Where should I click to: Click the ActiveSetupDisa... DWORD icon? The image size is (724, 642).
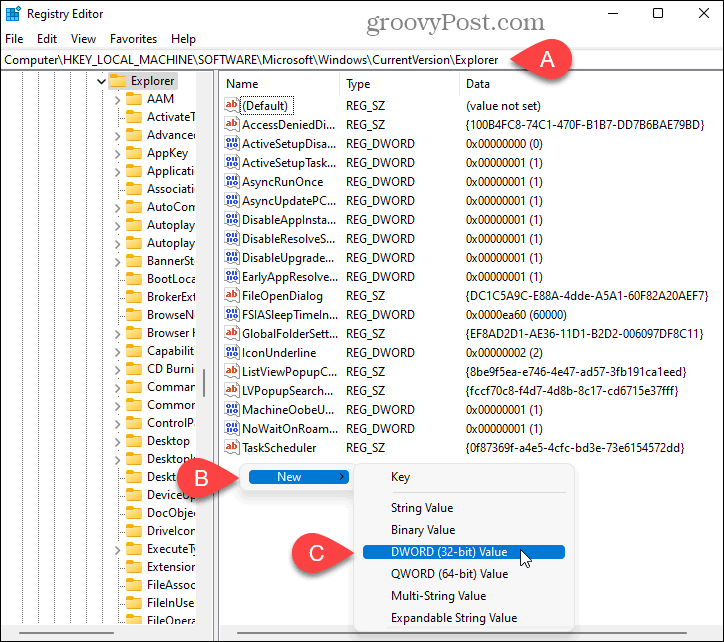232,143
